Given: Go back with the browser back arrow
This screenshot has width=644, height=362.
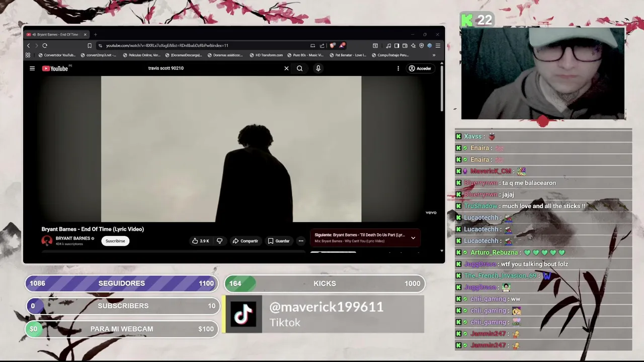Looking at the screenshot, I should coord(28,45).
